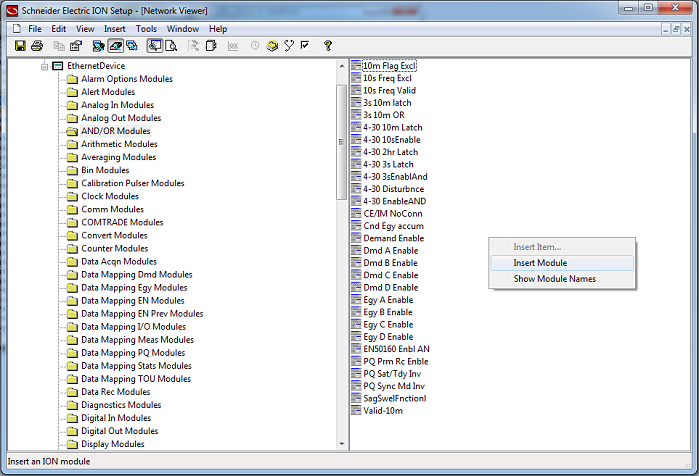Select the EthernetDevice tree item

96,66
